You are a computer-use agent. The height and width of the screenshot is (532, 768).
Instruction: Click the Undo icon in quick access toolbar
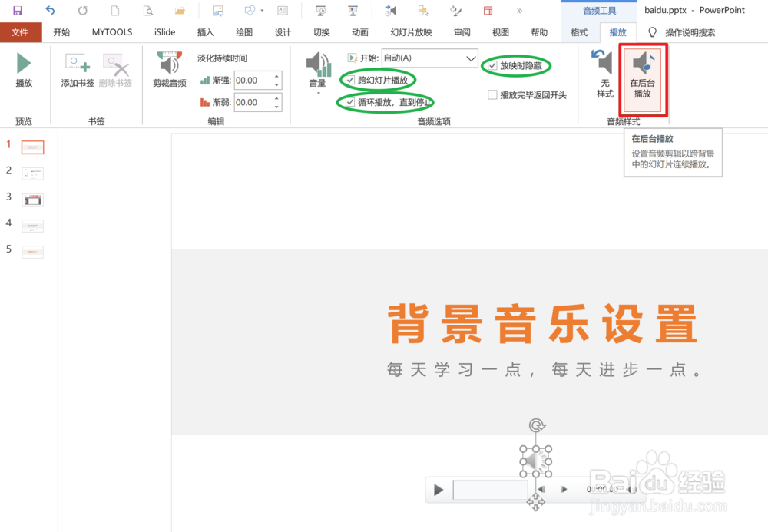(50, 10)
